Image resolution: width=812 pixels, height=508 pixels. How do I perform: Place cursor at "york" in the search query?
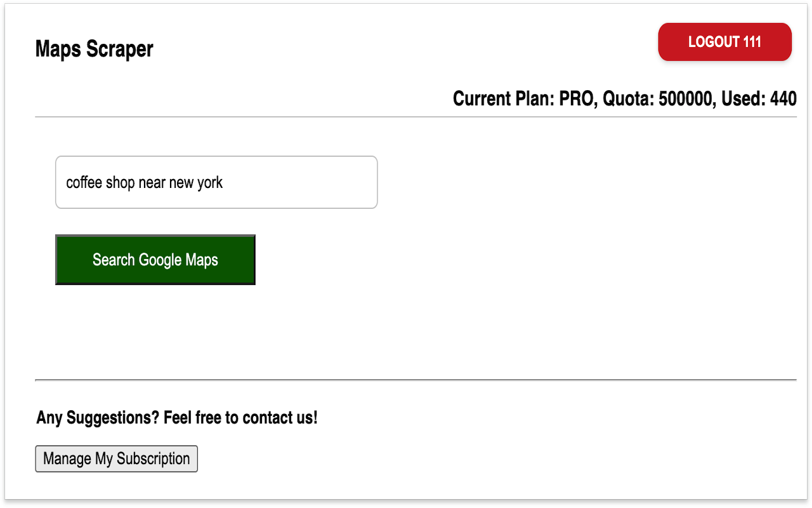point(210,183)
